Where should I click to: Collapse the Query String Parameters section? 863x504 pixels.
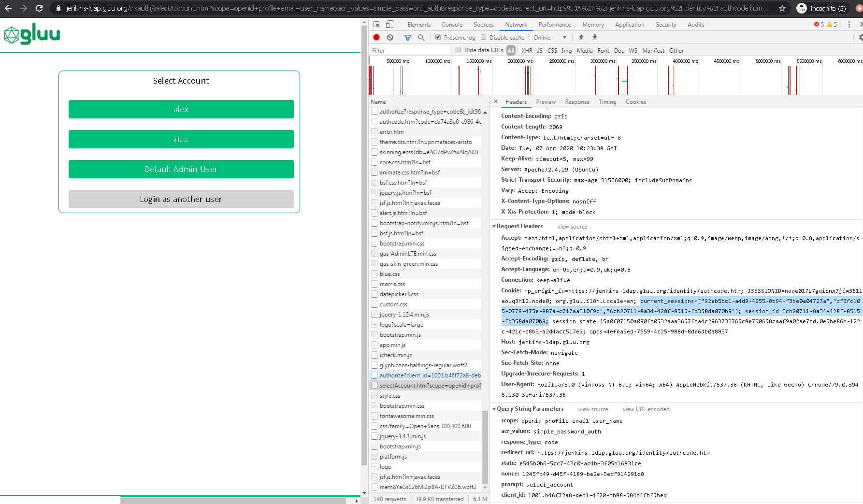pos(494,409)
